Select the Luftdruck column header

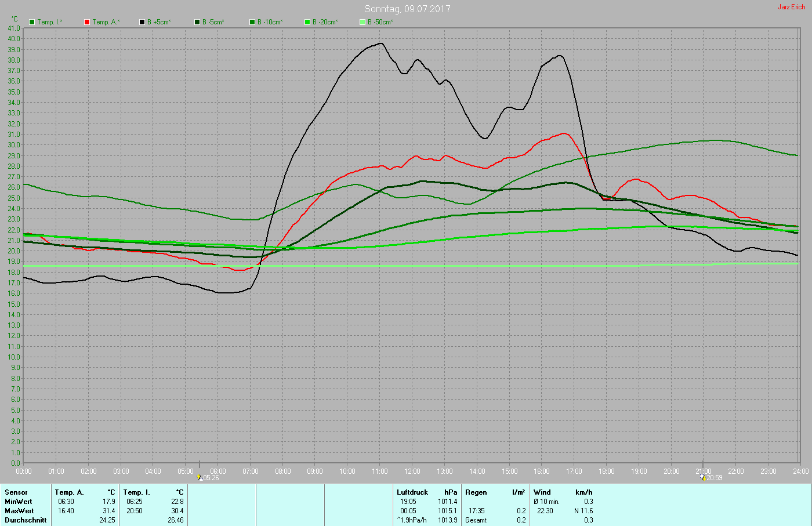point(412,492)
